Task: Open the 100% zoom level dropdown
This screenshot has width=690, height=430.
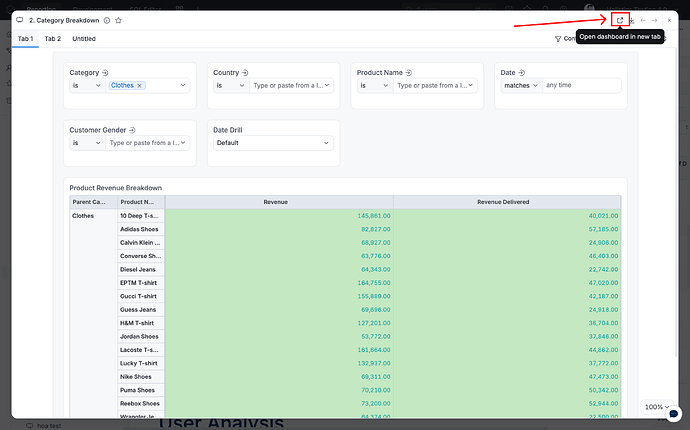Action: [x=658, y=408]
